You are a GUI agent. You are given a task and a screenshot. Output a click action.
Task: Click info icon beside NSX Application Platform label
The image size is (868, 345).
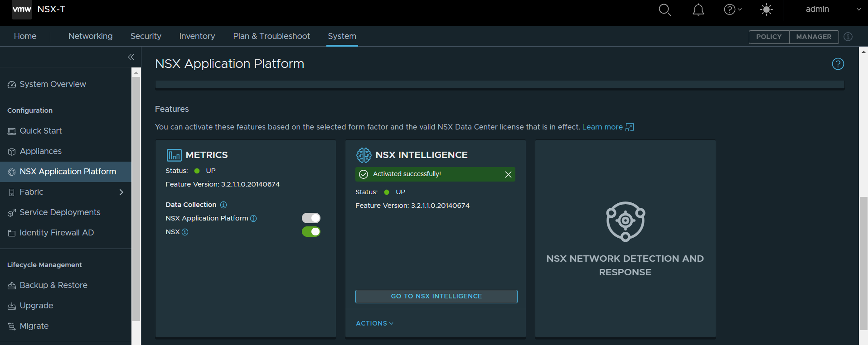(253, 218)
